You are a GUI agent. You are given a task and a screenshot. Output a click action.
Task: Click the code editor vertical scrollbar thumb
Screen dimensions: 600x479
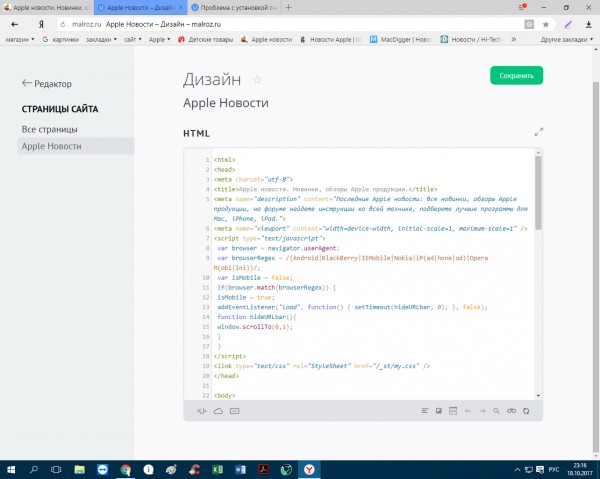(x=538, y=192)
